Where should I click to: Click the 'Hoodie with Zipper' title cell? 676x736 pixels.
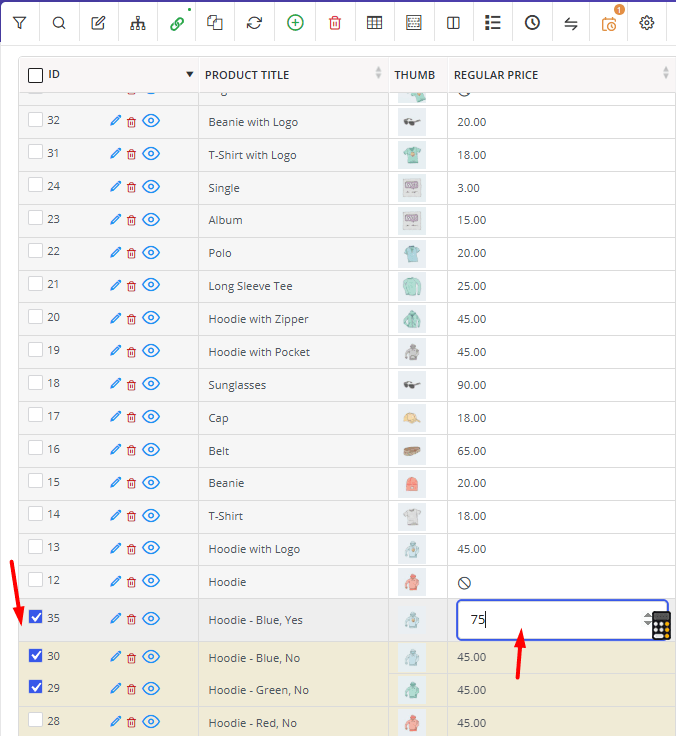pos(293,319)
